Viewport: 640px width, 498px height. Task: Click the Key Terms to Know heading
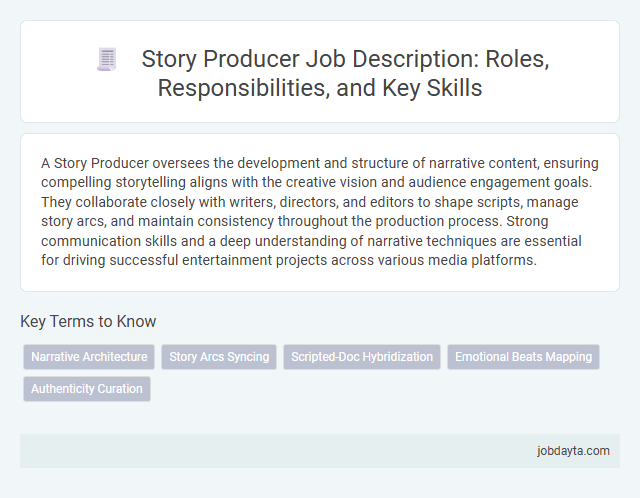[88, 321]
